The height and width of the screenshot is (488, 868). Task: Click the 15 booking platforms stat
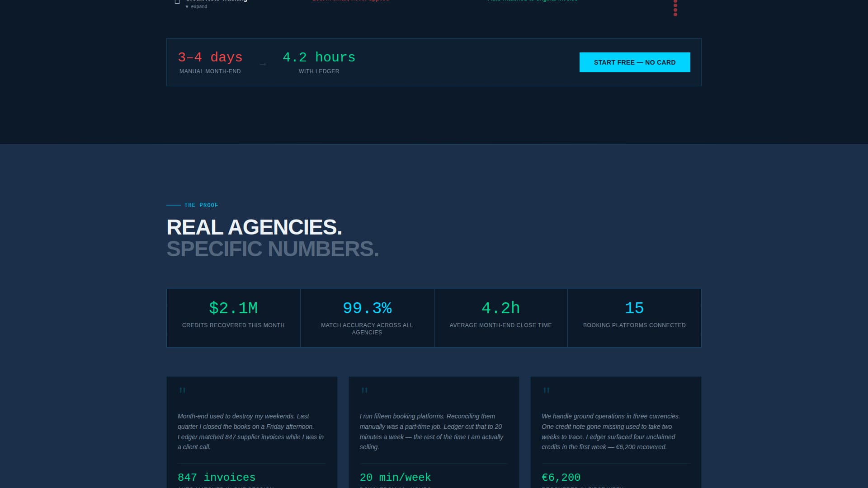634,308
